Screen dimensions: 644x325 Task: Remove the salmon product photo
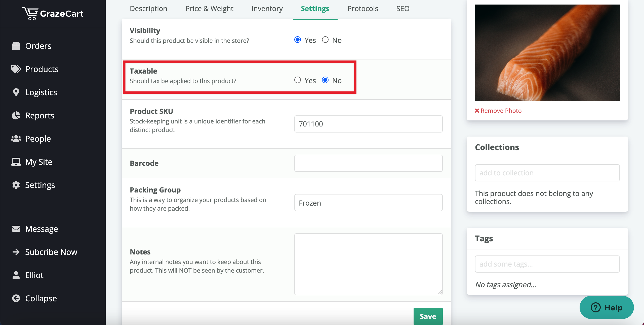498,111
